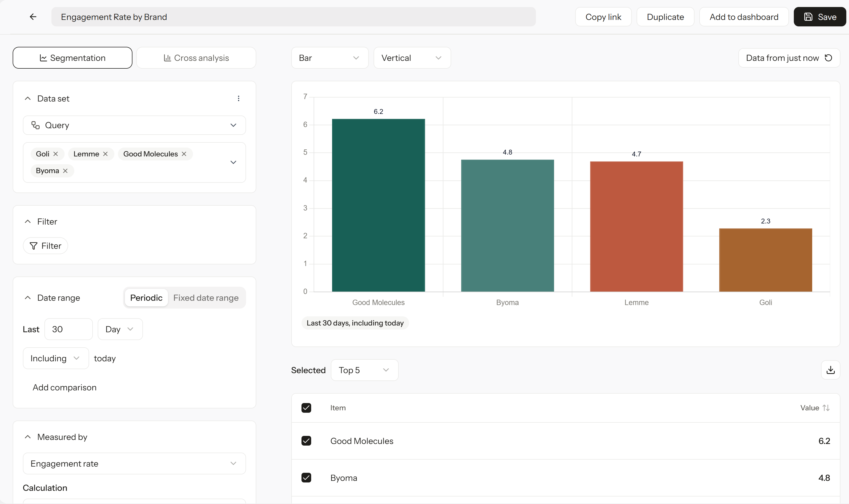Click the Calculation label
Image resolution: width=849 pixels, height=504 pixels.
[x=45, y=488]
